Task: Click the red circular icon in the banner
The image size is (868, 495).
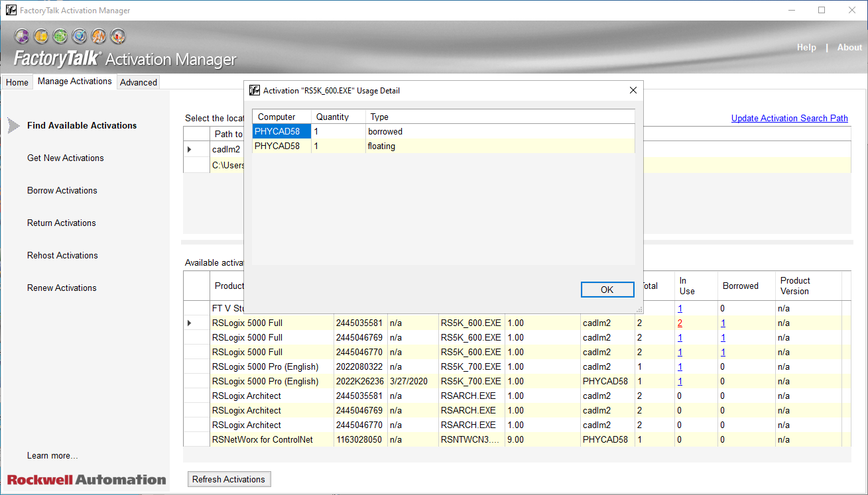Action: [118, 36]
